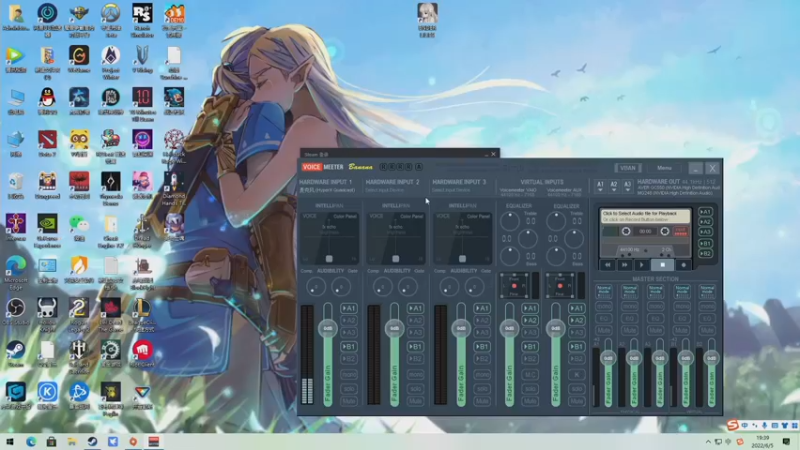Open File Explorer from the taskbar

click(72, 441)
